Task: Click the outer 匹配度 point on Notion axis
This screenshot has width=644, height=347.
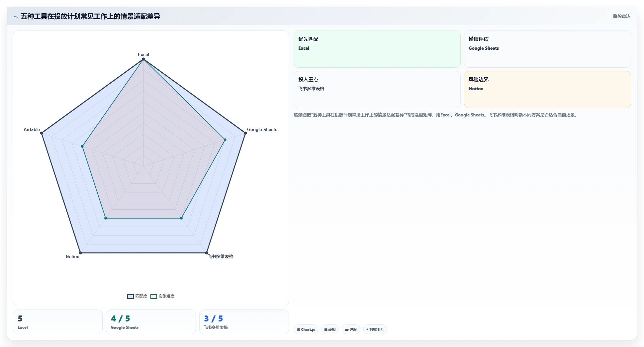Action: point(80,253)
